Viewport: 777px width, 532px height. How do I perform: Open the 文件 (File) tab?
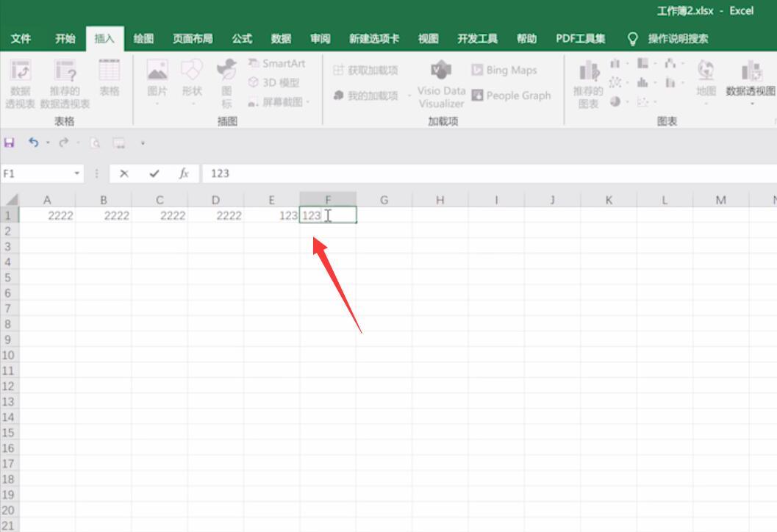coord(21,39)
